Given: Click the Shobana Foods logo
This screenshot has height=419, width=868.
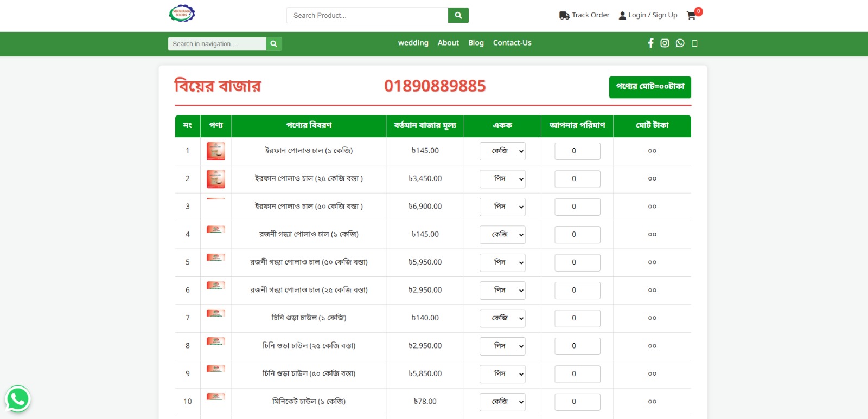Looking at the screenshot, I should (x=182, y=14).
